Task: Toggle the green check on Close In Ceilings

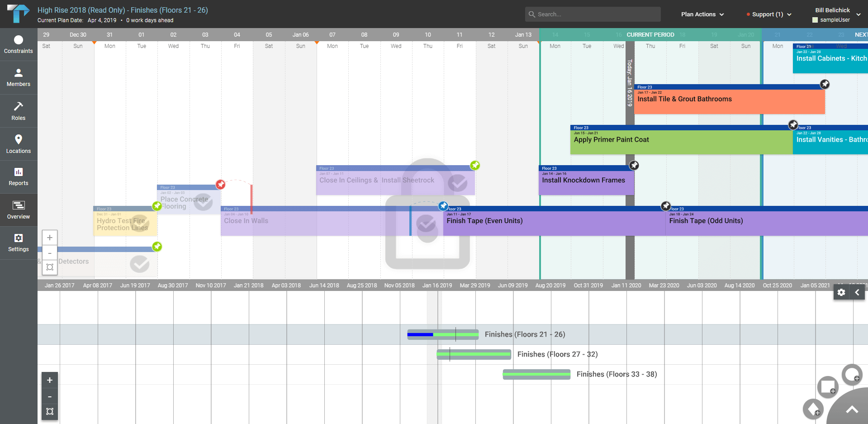Action: click(x=475, y=166)
